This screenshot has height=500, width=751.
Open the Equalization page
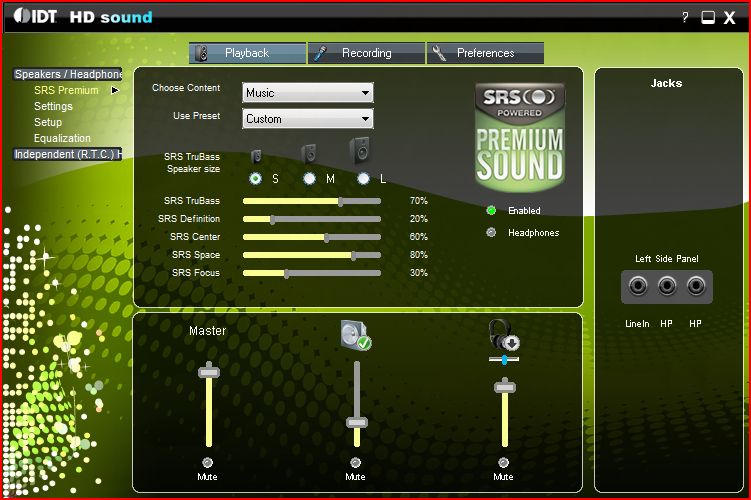point(62,138)
